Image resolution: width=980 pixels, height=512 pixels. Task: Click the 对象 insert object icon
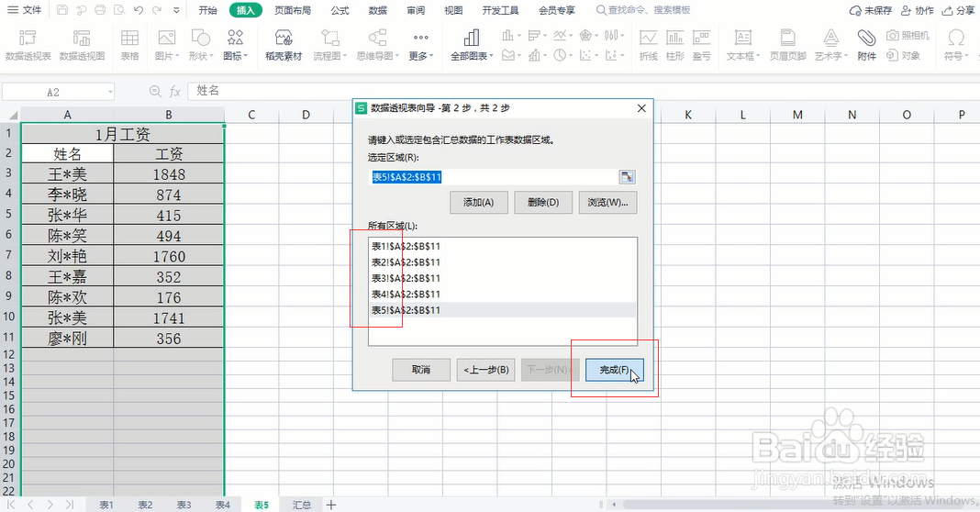[x=904, y=56]
